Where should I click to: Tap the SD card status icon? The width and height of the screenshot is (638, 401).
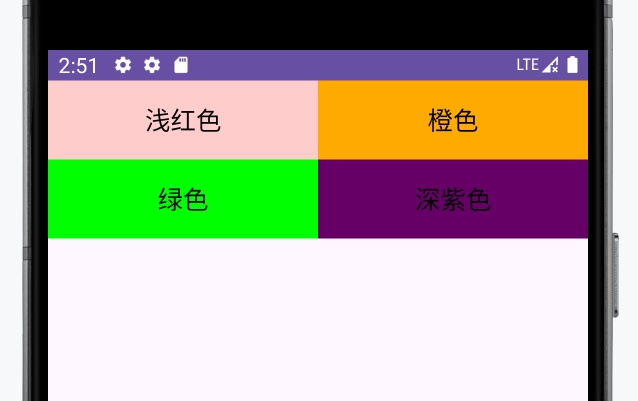[x=181, y=65]
